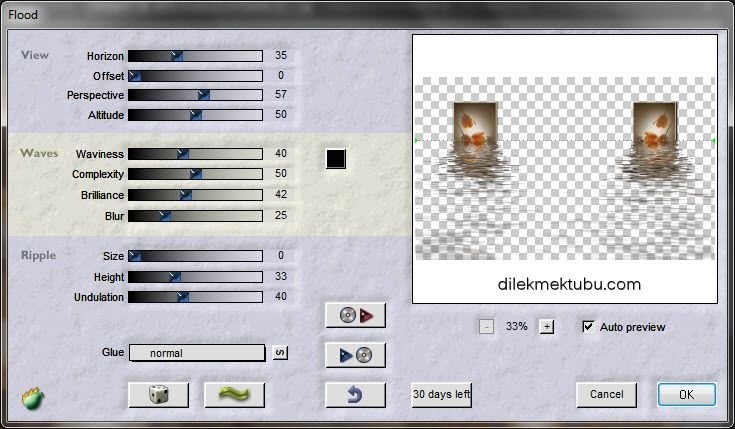Click the flood preview image

(x=565, y=170)
